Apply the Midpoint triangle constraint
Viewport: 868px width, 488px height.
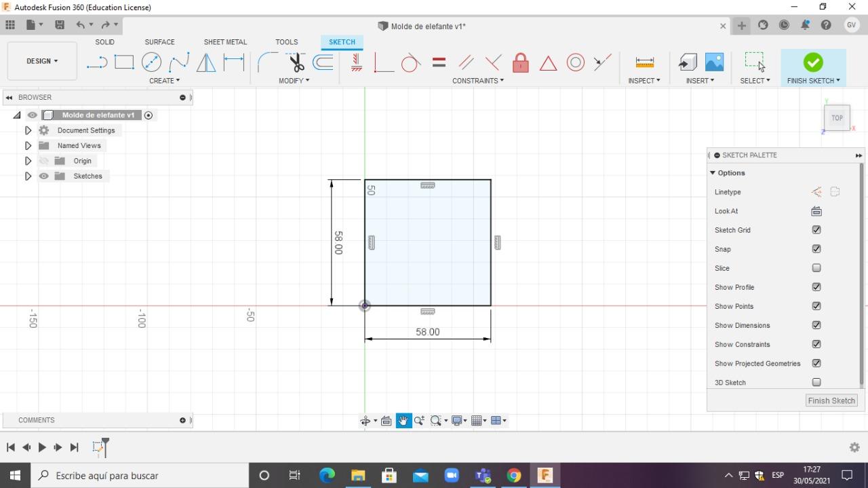click(x=548, y=63)
